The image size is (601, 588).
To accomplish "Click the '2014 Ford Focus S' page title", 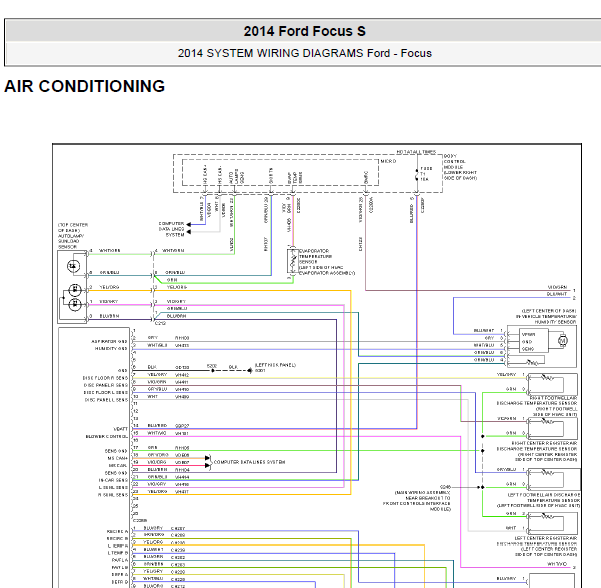I will 304,31.
